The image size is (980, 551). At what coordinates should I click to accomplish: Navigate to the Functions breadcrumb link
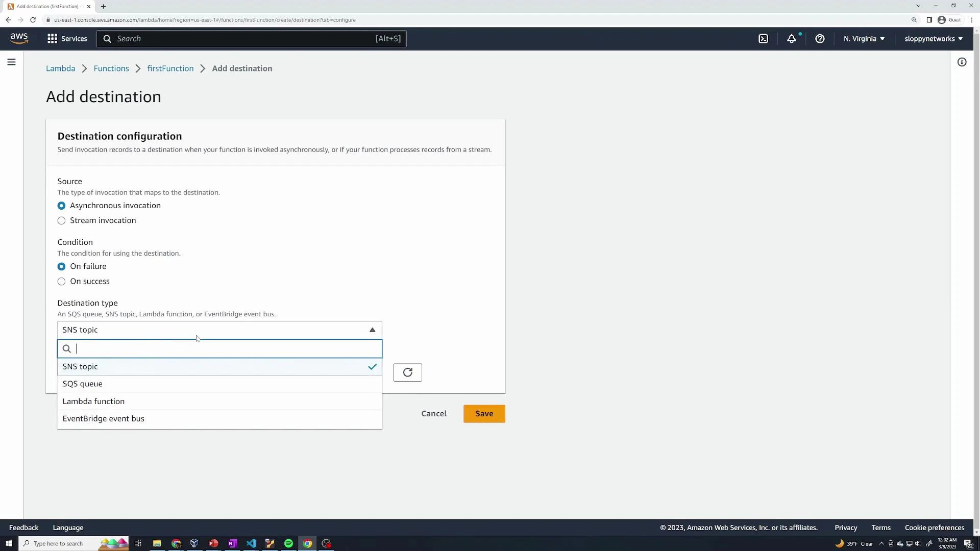(x=111, y=68)
